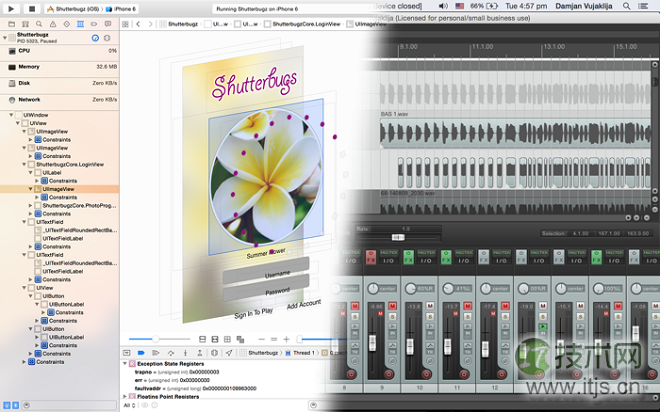
Task: Click the related items grid icon in jump bar
Action: 125,24
